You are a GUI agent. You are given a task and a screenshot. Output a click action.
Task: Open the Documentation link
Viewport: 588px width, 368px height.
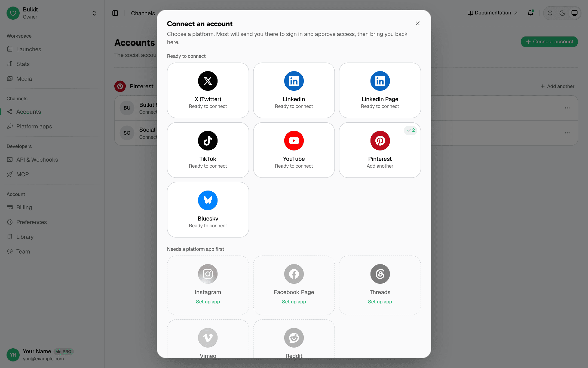492,13
